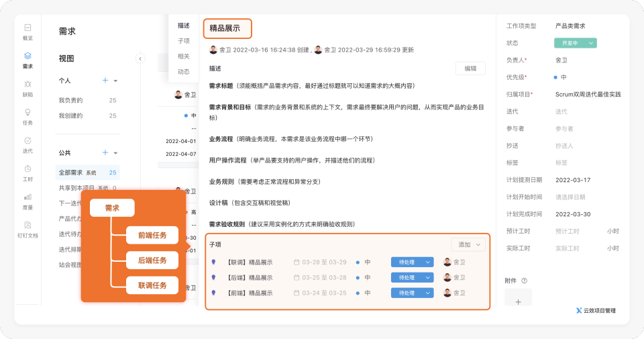
Task: Switch to the 动态 tab
Action: coord(183,72)
